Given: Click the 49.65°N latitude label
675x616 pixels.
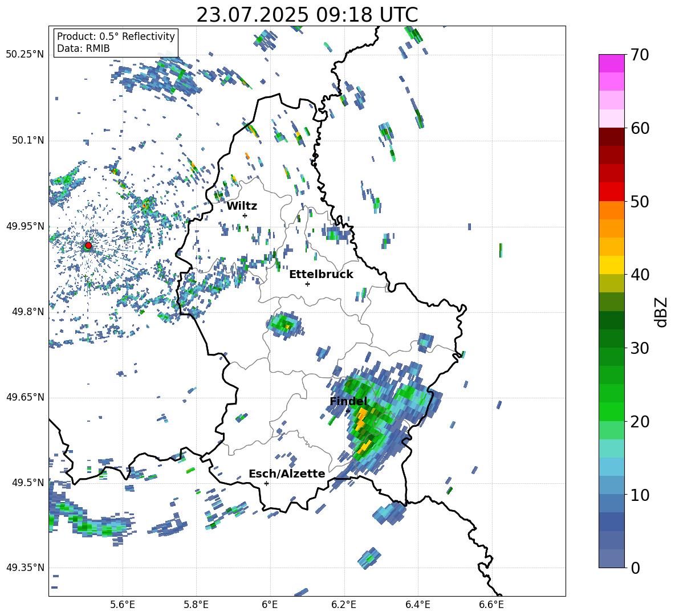Looking at the screenshot, I should pos(25,397).
